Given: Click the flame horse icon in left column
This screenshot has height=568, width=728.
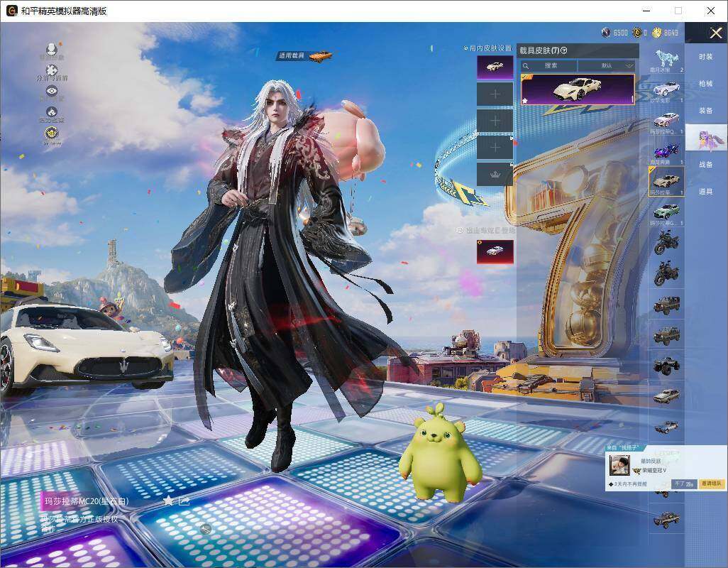Looking at the screenshot, I should coord(52,112).
